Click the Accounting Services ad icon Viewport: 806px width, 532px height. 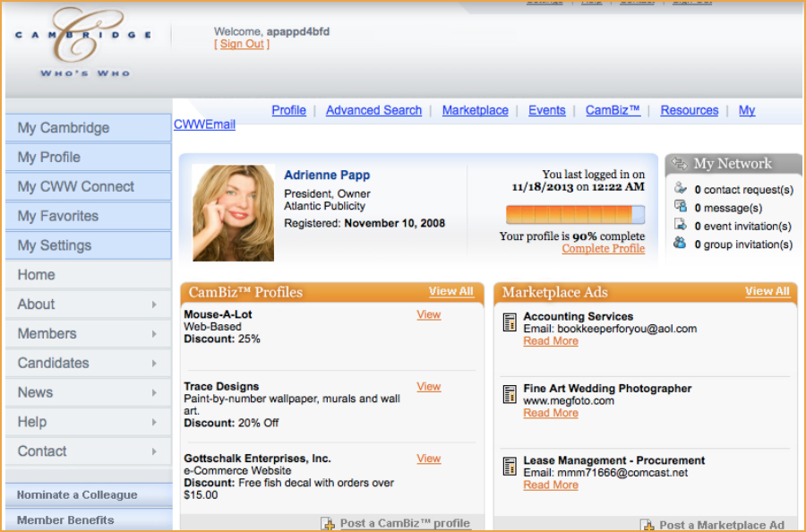pos(510,322)
